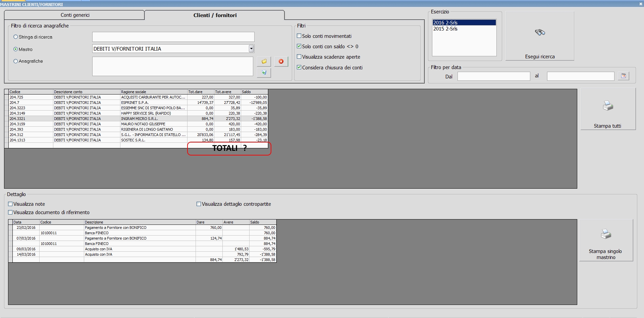Select the ESPRINET S.P.A. row
644x318 pixels.
click(136, 103)
